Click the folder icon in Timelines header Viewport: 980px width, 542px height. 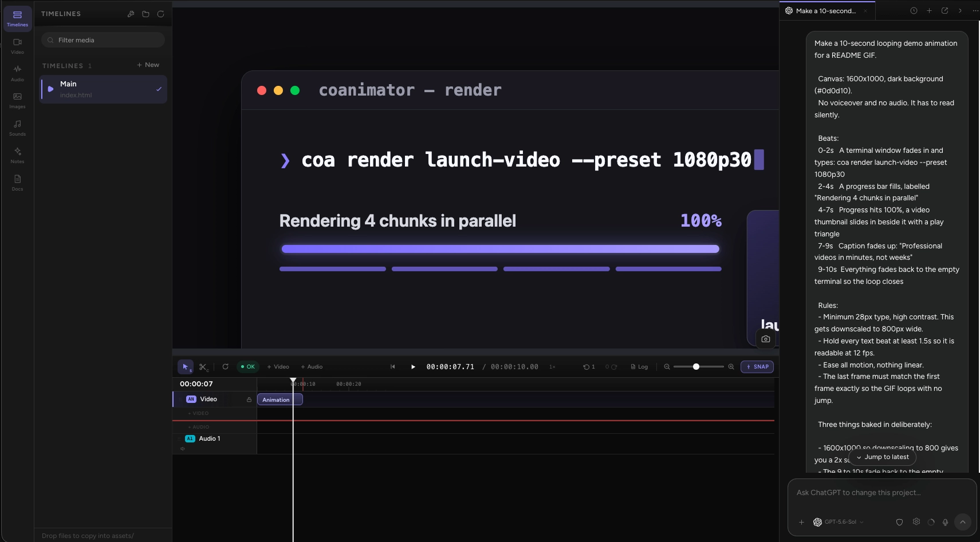[145, 14]
